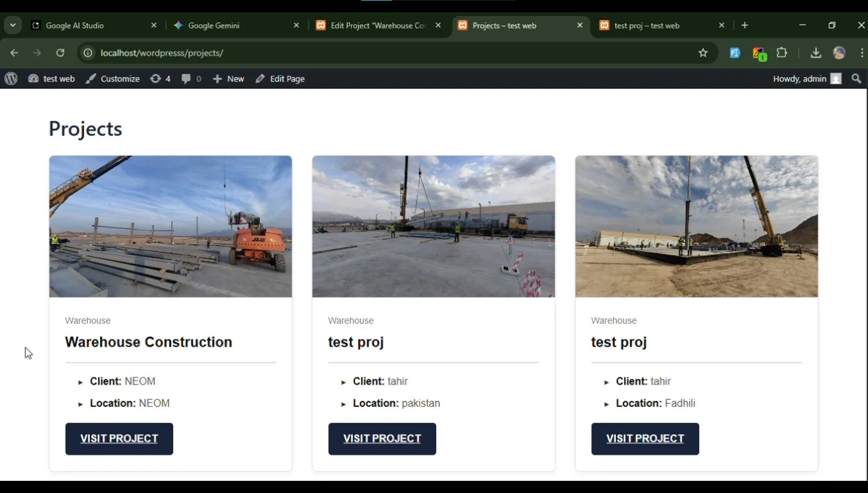Switch to Google AI Studio tab
The height and width of the screenshot is (493, 868).
[94, 26]
